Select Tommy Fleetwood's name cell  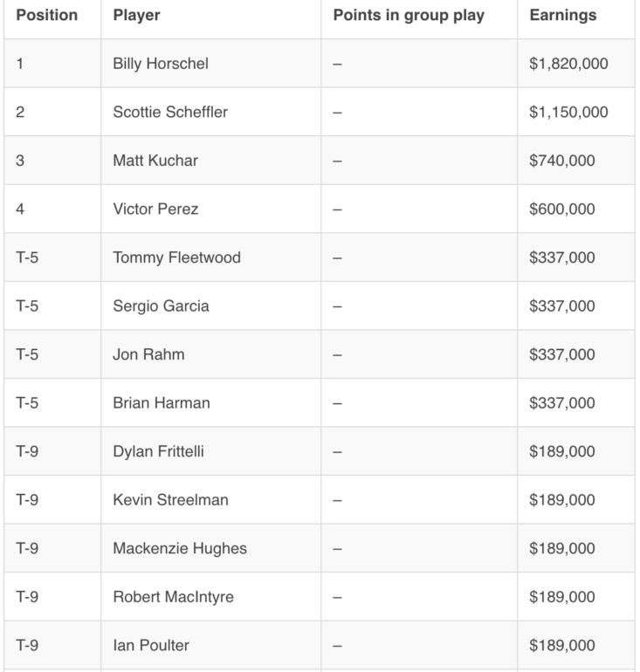click(x=176, y=257)
